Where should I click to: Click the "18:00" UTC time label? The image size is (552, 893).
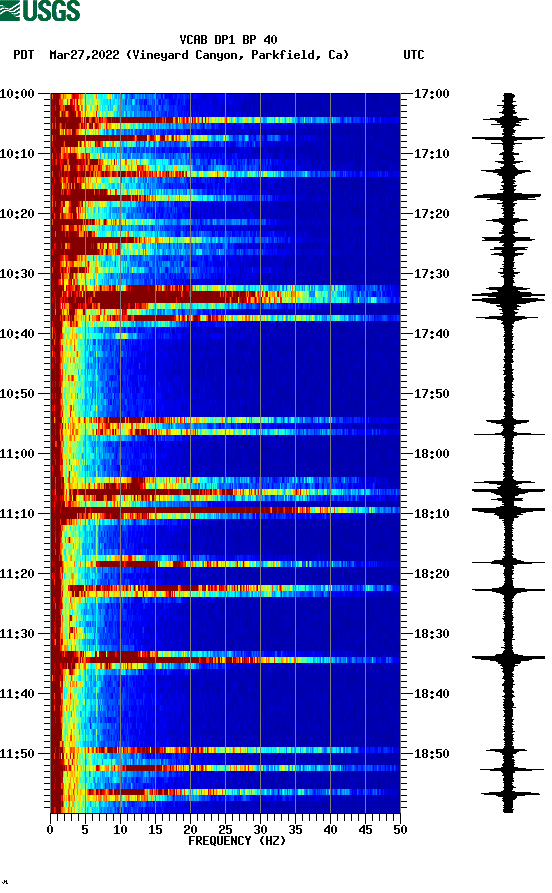[432, 453]
